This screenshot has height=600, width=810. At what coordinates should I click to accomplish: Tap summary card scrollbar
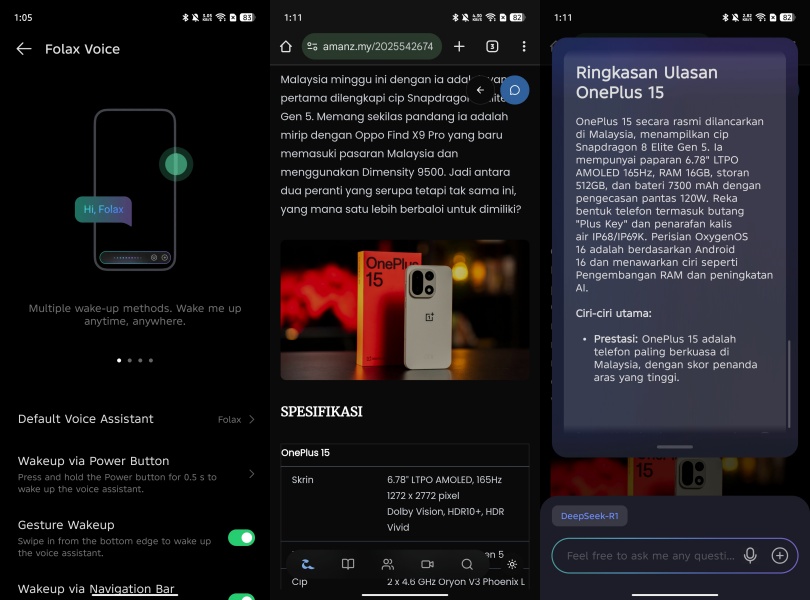tap(789, 383)
